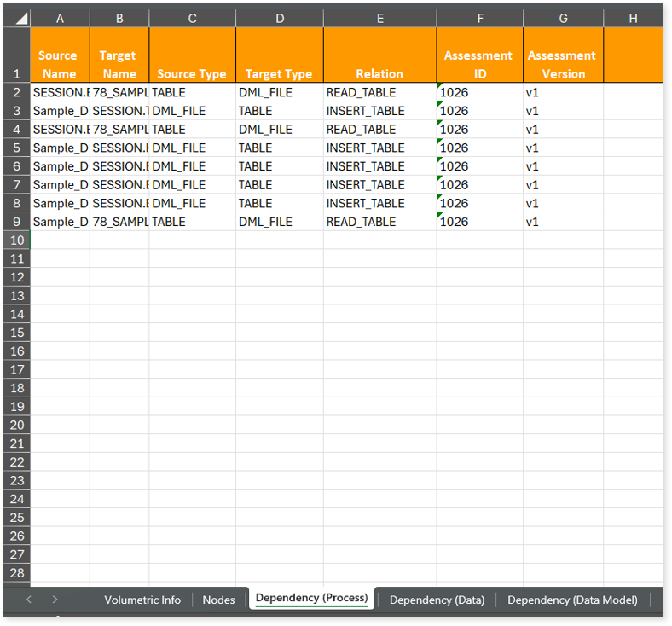Open the Volumetric Info sheet tab
The image size is (672, 626).
click(x=142, y=600)
